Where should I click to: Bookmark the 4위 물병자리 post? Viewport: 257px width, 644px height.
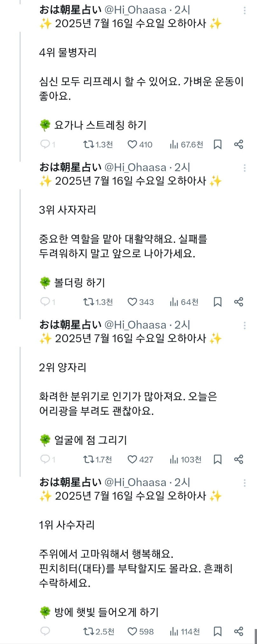218,145
